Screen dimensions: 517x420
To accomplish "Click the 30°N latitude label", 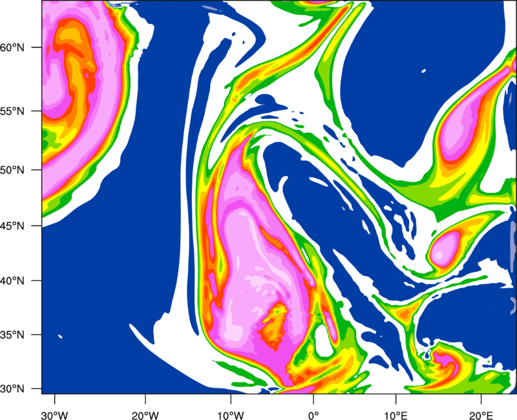I will [x=12, y=389].
